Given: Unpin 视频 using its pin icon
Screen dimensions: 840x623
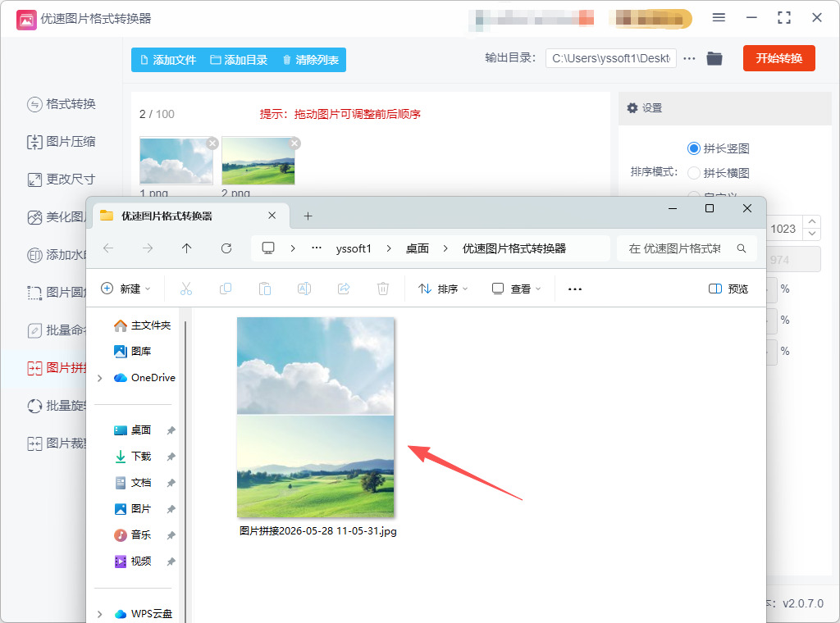Looking at the screenshot, I should click(x=171, y=562).
